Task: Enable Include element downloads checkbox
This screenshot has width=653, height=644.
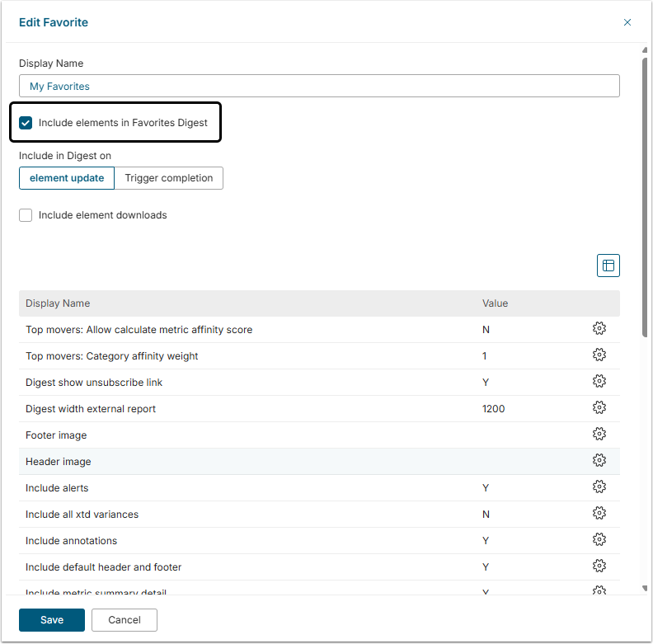Action: click(x=26, y=215)
